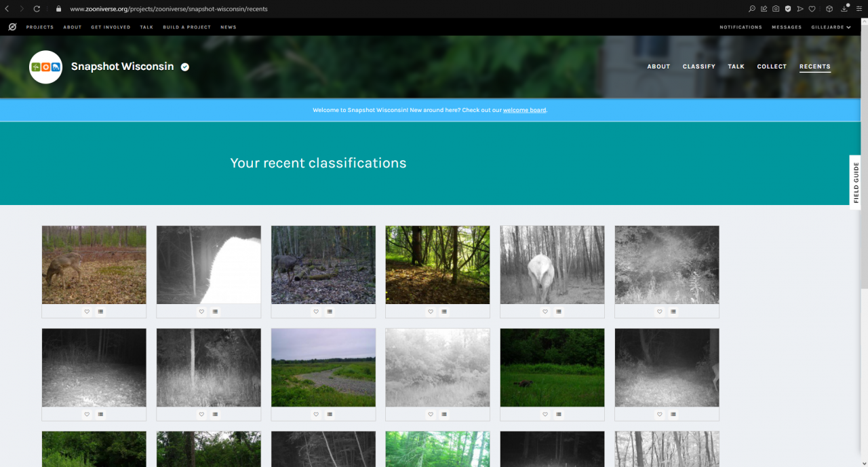Open Notifications in the top bar
868x467 pixels.
pyautogui.click(x=741, y=27)
